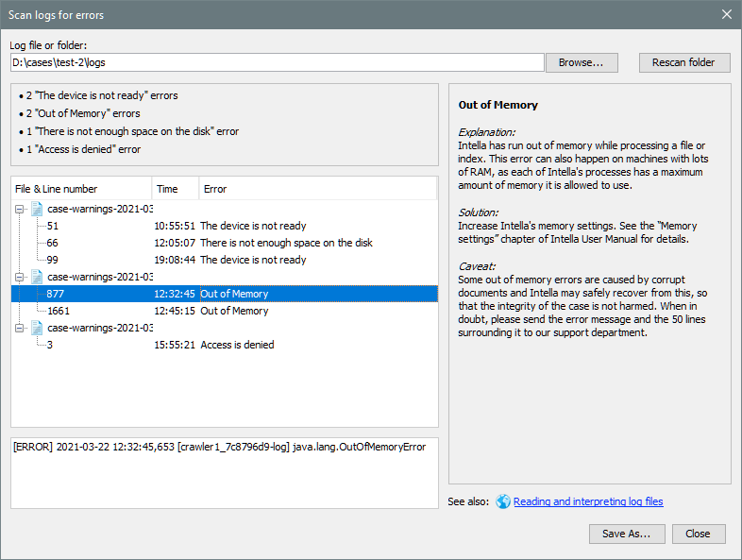742x560 pixels.
Task: Select line 3 Access is denied error
Action: pos(237,345)
